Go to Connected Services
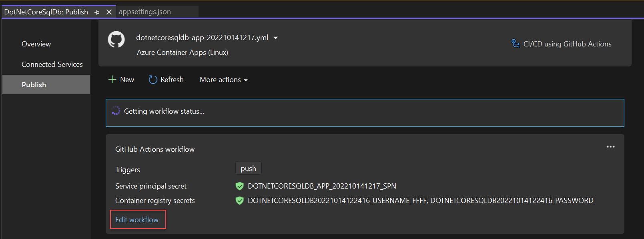Viewport: 644px width, 239px height. coord(52,64)
